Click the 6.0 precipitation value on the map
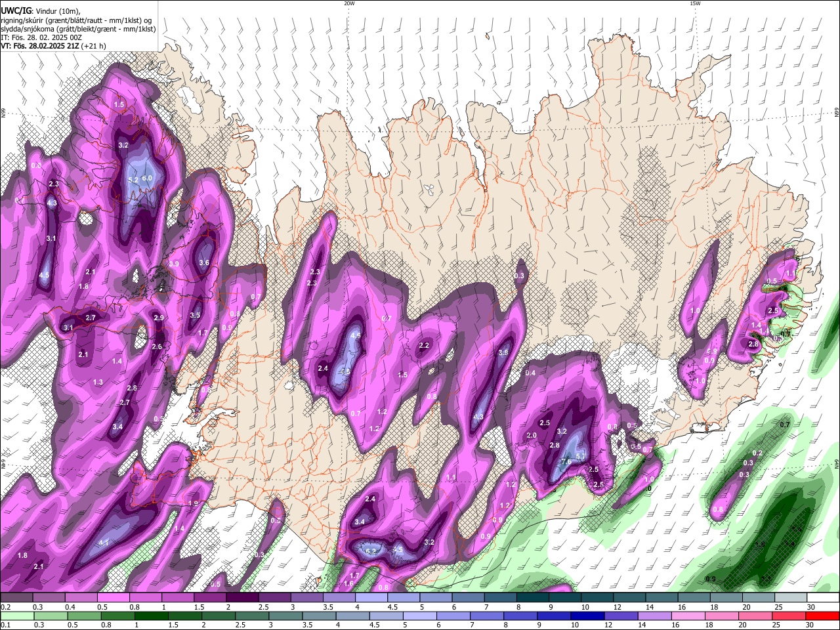The image size is (840, 630). (147, 178)
